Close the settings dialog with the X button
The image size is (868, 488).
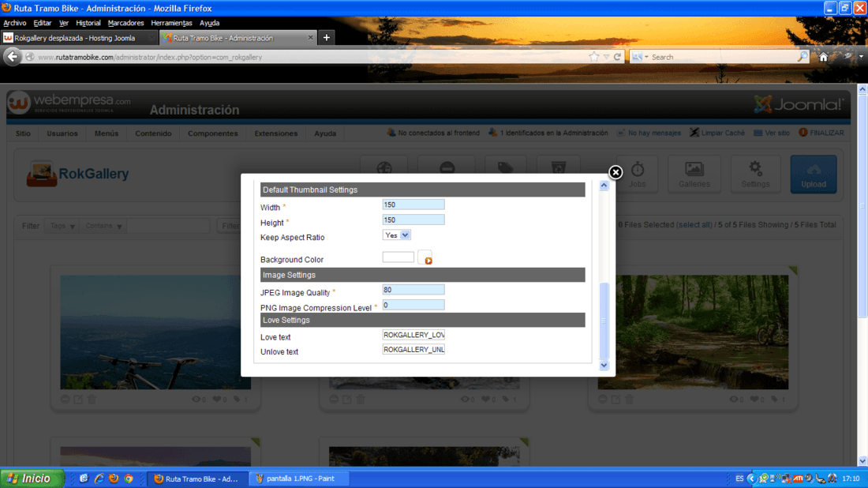(615, 172)
